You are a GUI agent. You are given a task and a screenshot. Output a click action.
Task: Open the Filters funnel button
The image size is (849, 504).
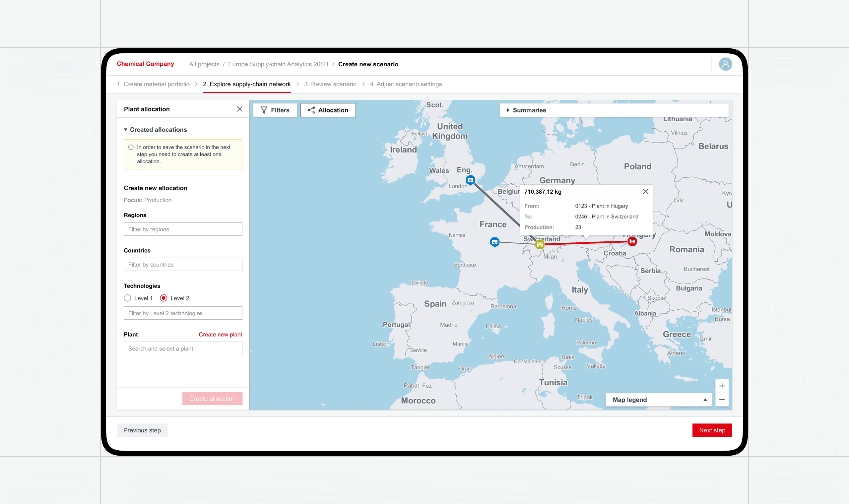[x=275, y=110]
